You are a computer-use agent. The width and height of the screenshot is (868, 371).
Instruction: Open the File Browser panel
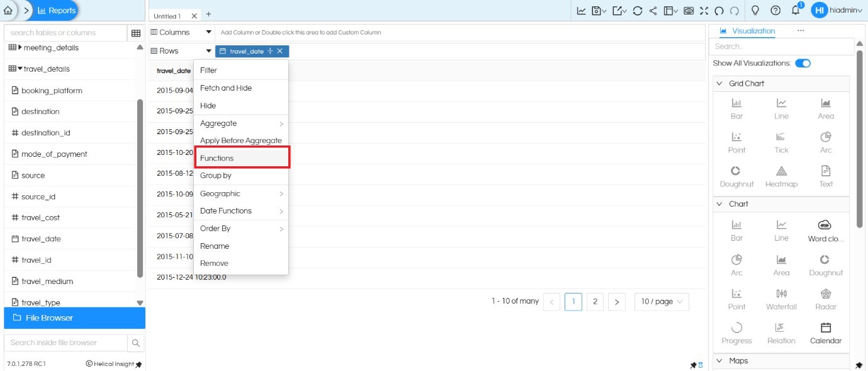pyautogui.click(x=74, y=318)
